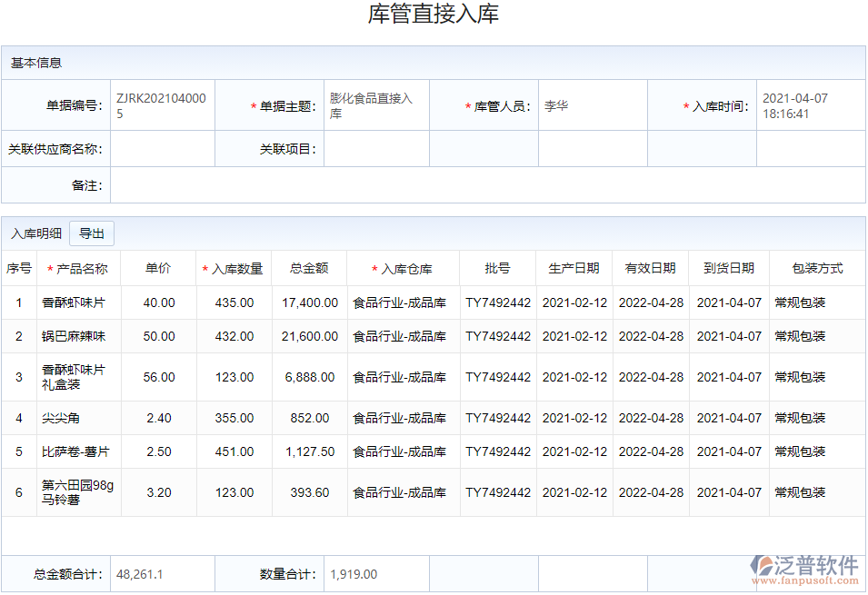Click the empty 关联供应商名称 field
Viewport: 868px width, 595px height.
click(x=159, y=149)
